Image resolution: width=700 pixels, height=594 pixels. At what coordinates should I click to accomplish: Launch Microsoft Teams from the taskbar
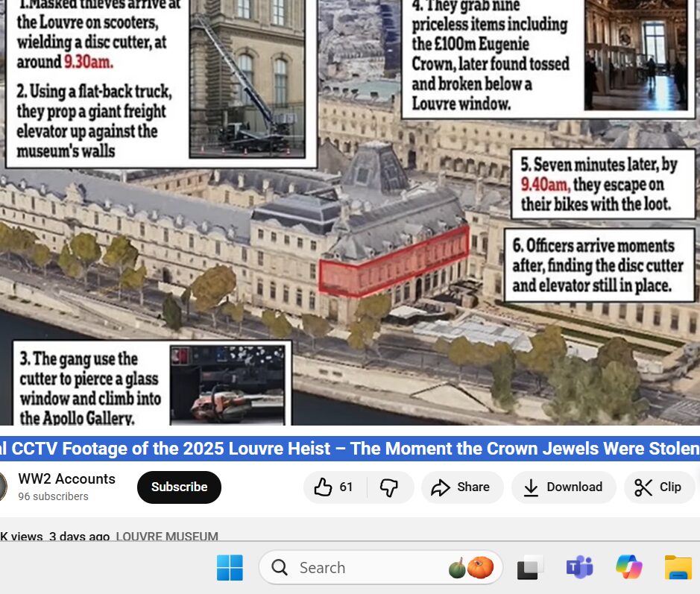[579, 568]
